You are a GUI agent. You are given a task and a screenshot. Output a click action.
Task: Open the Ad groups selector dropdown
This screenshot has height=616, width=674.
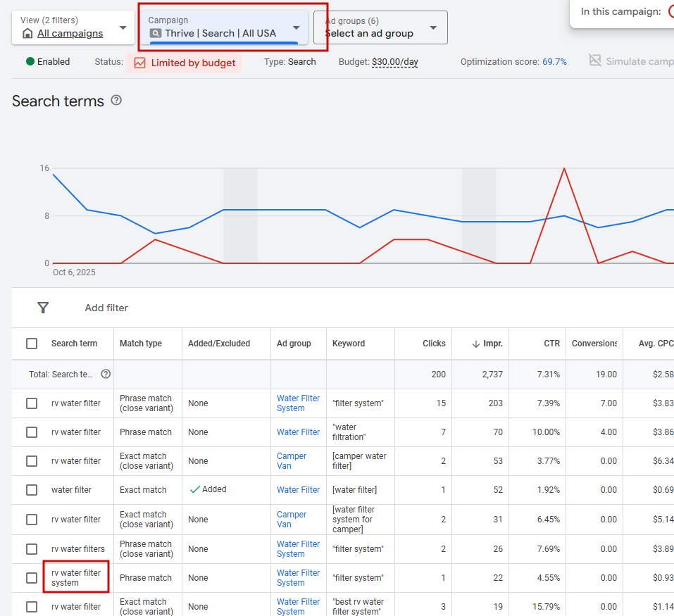point(380,27)
